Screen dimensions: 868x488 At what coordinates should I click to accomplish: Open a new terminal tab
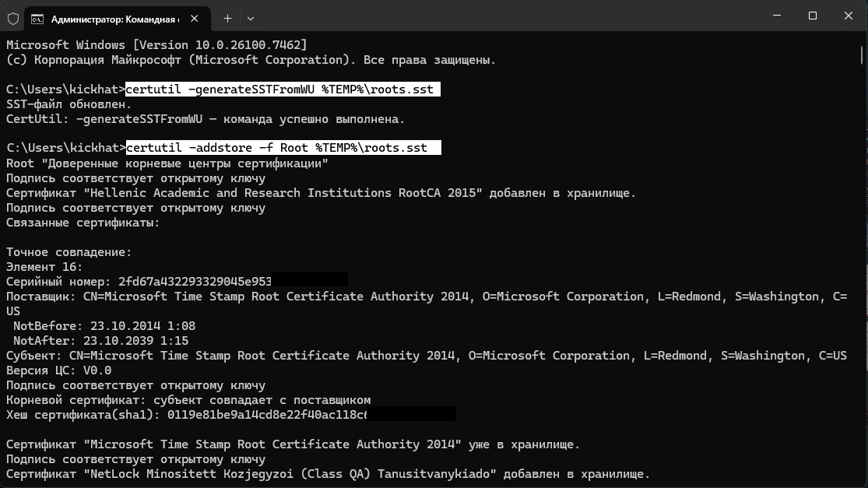point(227,19)
